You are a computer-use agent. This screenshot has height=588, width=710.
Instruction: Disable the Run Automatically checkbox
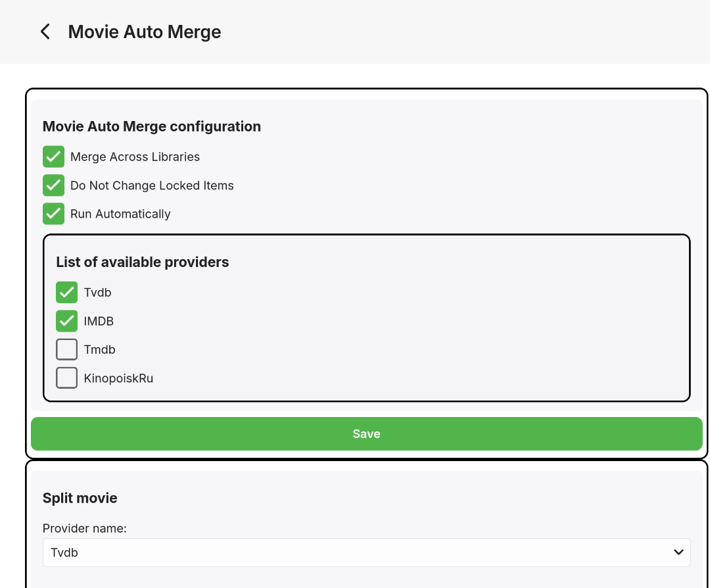tap(53, 214)
